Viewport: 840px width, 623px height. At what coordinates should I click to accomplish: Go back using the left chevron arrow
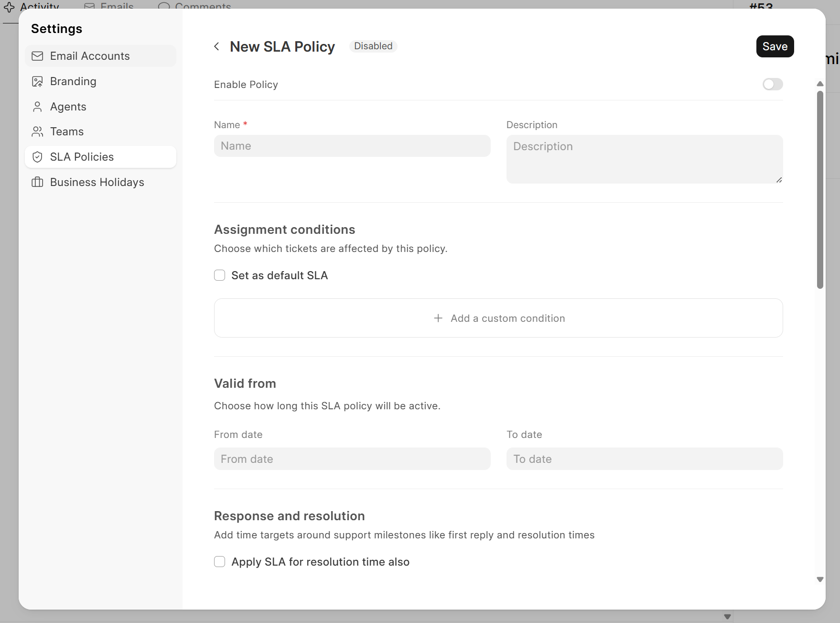coord(217,46)
